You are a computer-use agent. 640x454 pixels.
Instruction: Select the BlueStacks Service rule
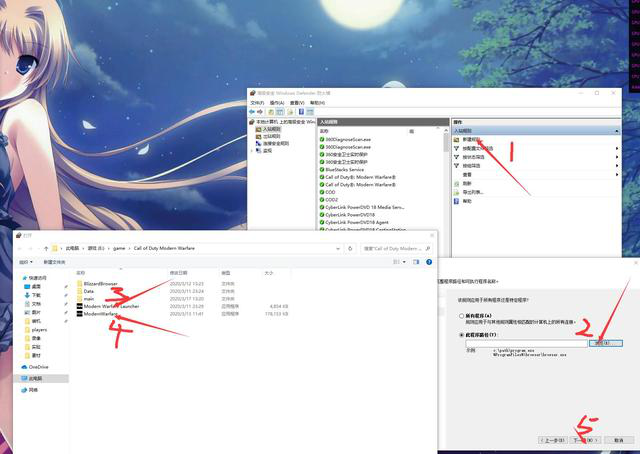(x=344, y=169)
